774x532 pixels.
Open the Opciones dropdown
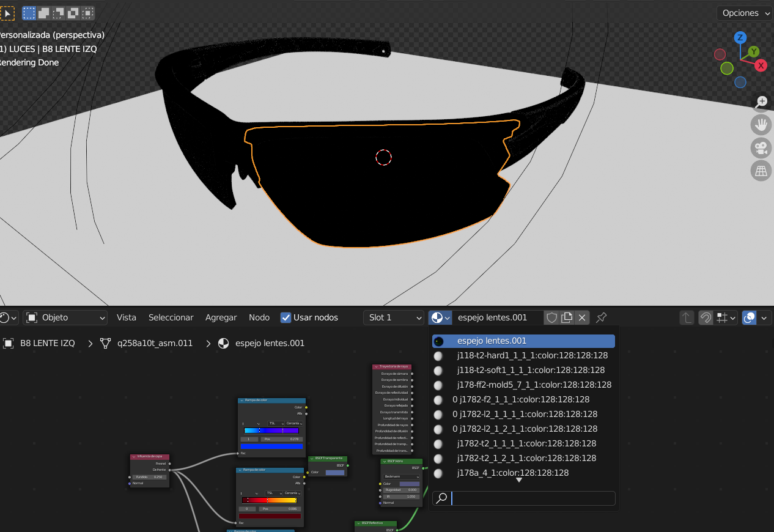coord(744,13)
